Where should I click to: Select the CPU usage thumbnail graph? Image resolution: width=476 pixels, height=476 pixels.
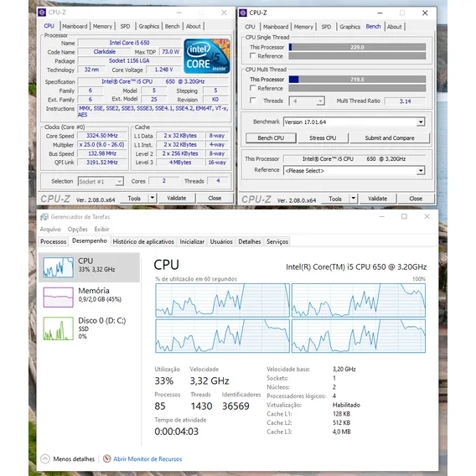point(59,267)
